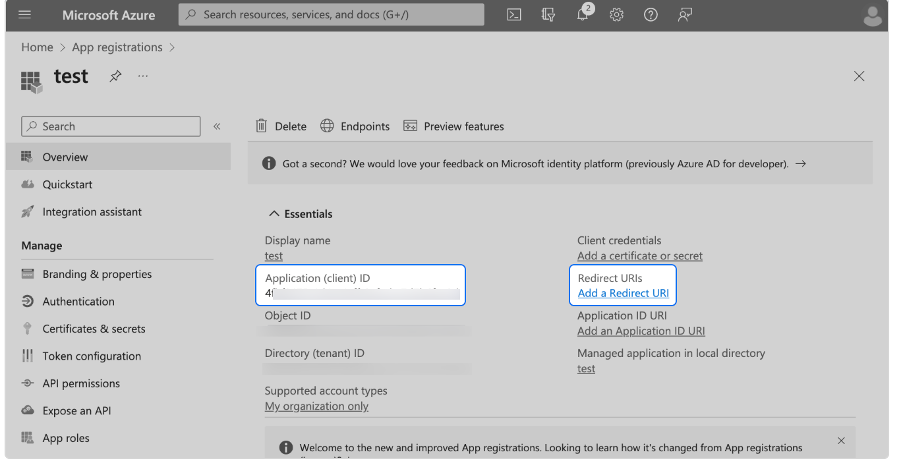Viewport: 904px width, 468px height.
Task: Pin the test app registration
Action: [x=115, y=77]
